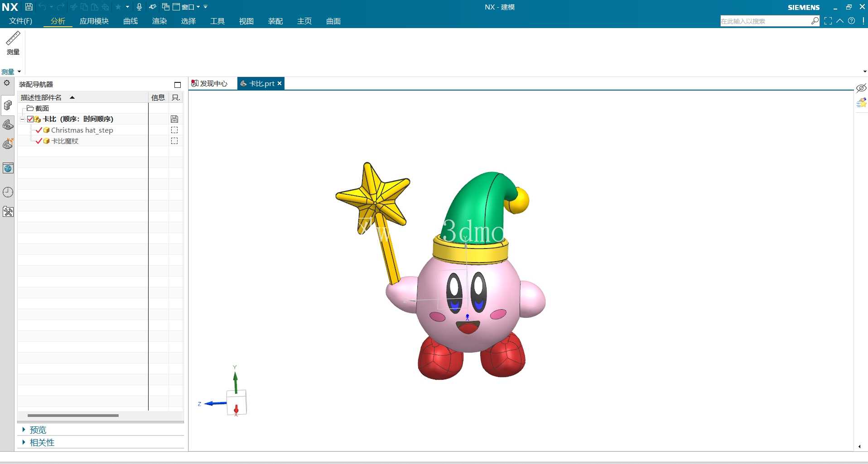This screenshot has height=464, width=868.
Task: Click the Copy icon in quick access toolbar
Action: (84, 7)
